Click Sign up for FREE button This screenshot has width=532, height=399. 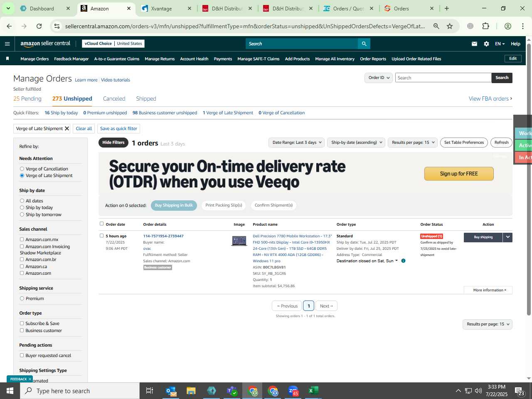click(x=459, y=174)
